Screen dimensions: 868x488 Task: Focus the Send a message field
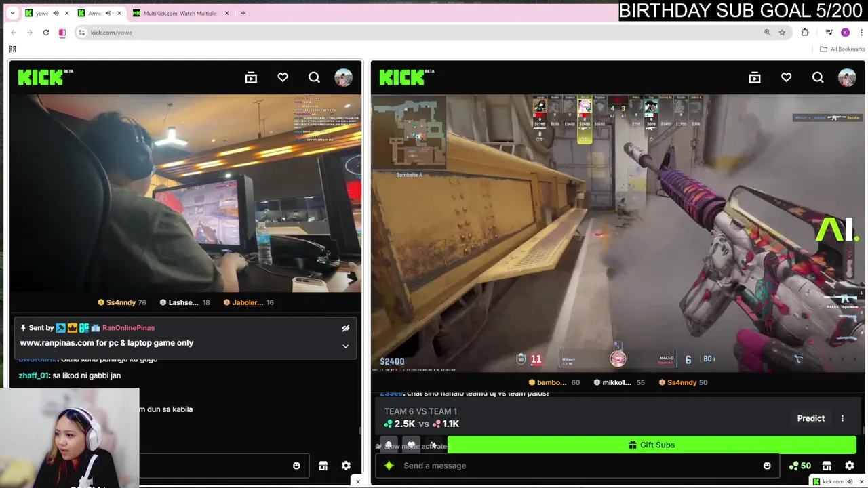tap(576, 466)
